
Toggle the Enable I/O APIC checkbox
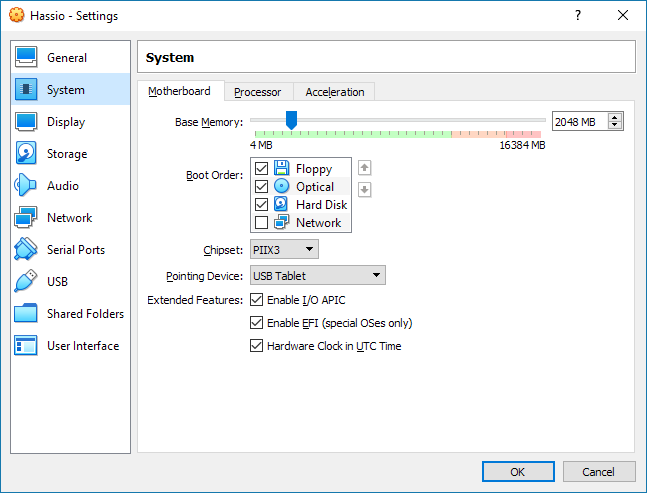257,300
